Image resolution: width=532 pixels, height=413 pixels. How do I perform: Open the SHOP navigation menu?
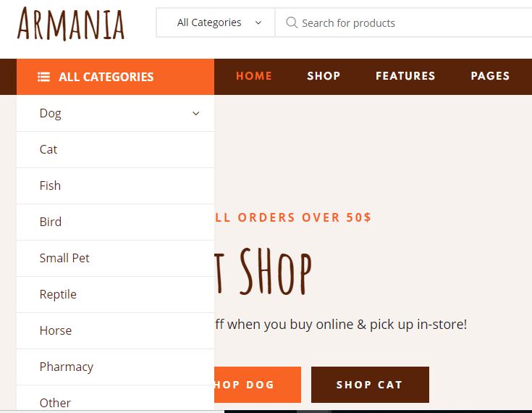pos(324,76)
